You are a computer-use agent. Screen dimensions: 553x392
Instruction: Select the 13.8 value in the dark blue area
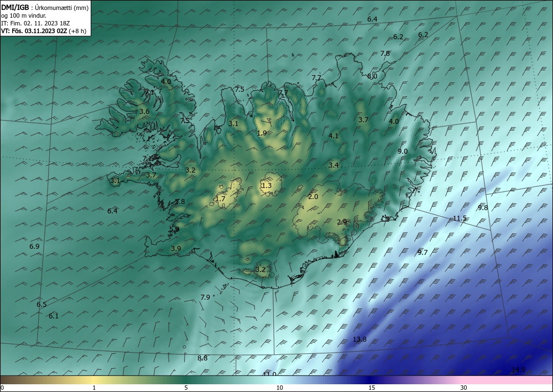tap(359, 339)
